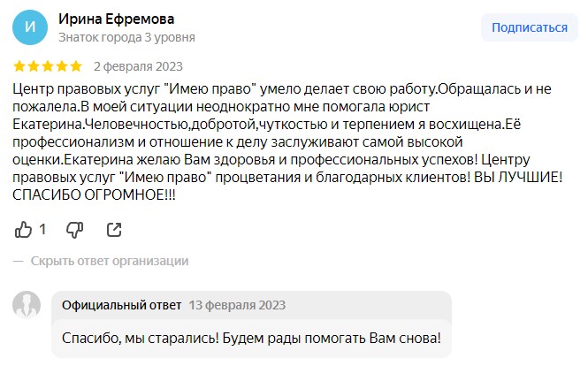
Task: Click the like count number "1"
Action: click(x=42, y=230)
